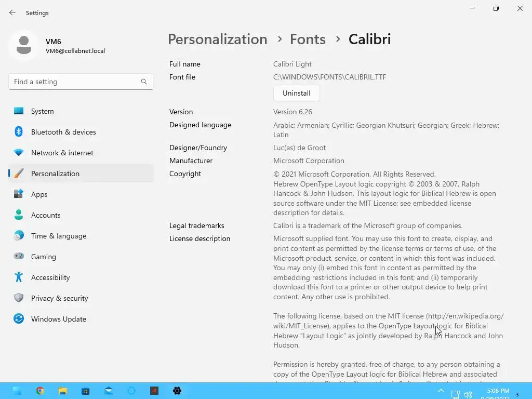The height and width of the screenshot is (399, 532).
Task: Open the network tray icon
Action: click(455, 394)
